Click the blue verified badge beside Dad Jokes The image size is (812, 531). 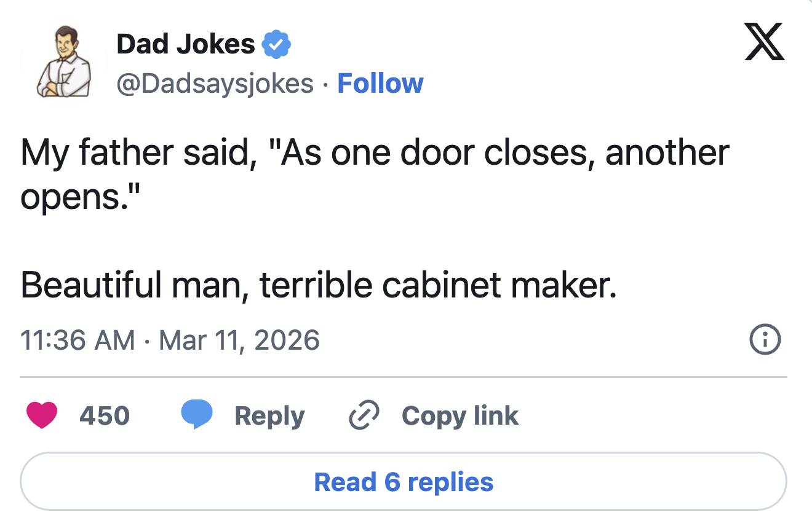pyautogui.click(x=276, y=42)
